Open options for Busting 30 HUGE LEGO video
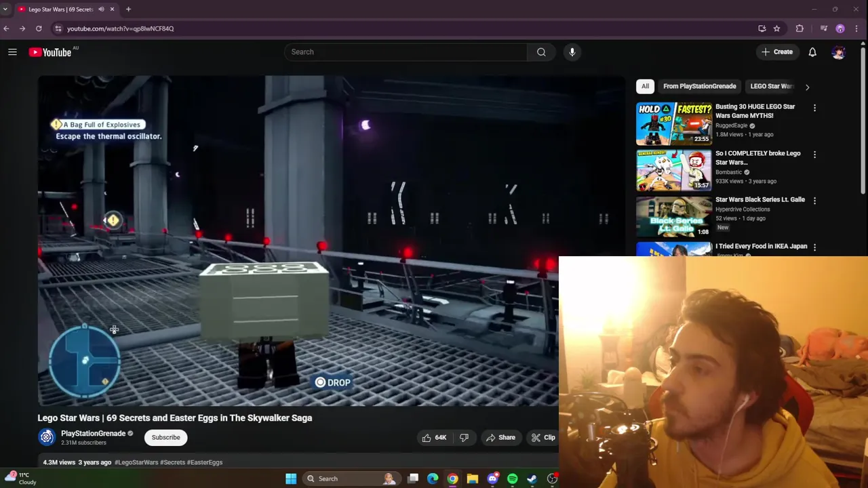The width and height of the screenshot is (868, 488). (x=814, y=108)
